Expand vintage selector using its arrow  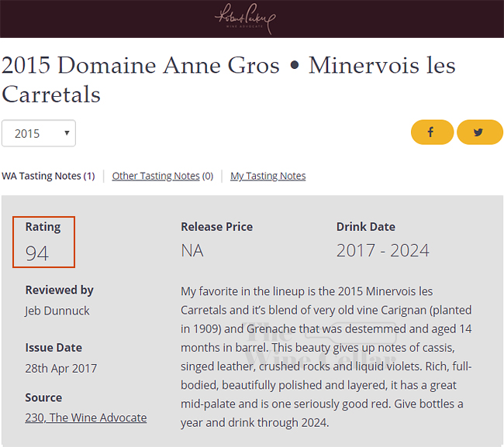tap(67, 133)
